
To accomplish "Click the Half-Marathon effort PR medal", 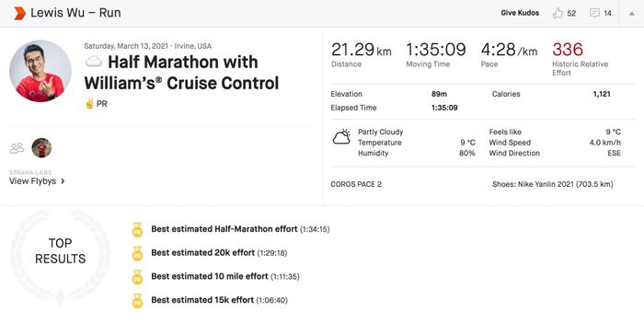I will [137, 230].
